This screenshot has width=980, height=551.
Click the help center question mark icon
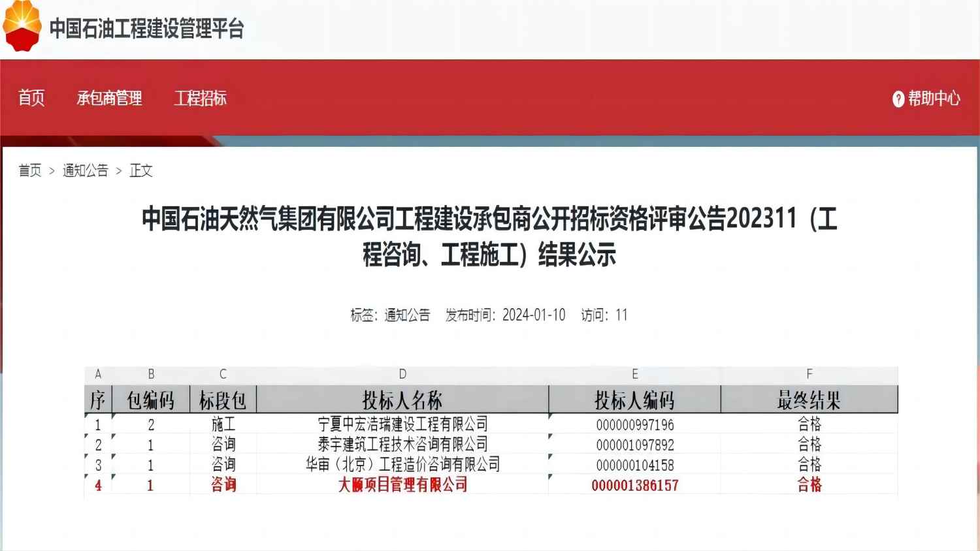[x=898, y=99]
